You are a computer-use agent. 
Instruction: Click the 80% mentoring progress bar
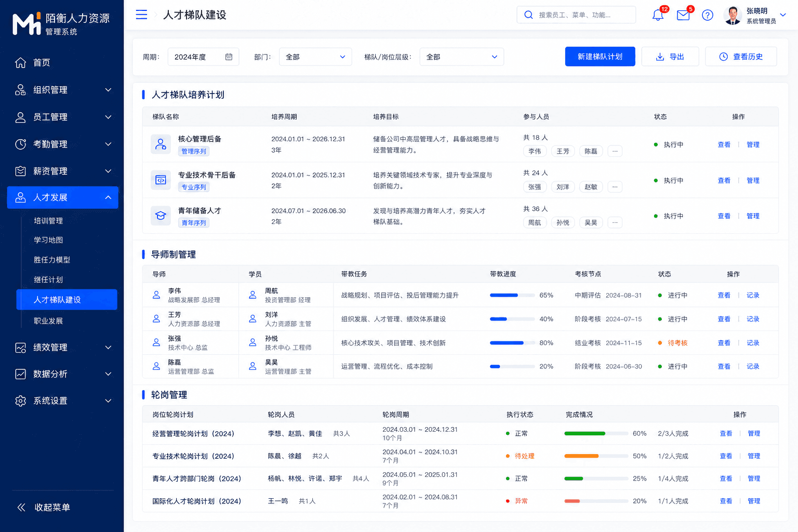(512, 343)
